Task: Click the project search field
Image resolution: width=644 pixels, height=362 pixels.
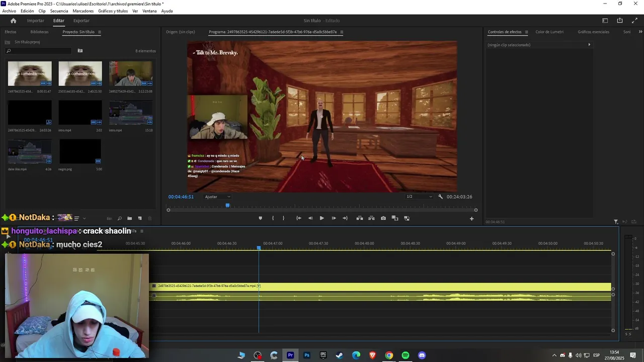Action: pyautogui.click(x=38, y=51)
